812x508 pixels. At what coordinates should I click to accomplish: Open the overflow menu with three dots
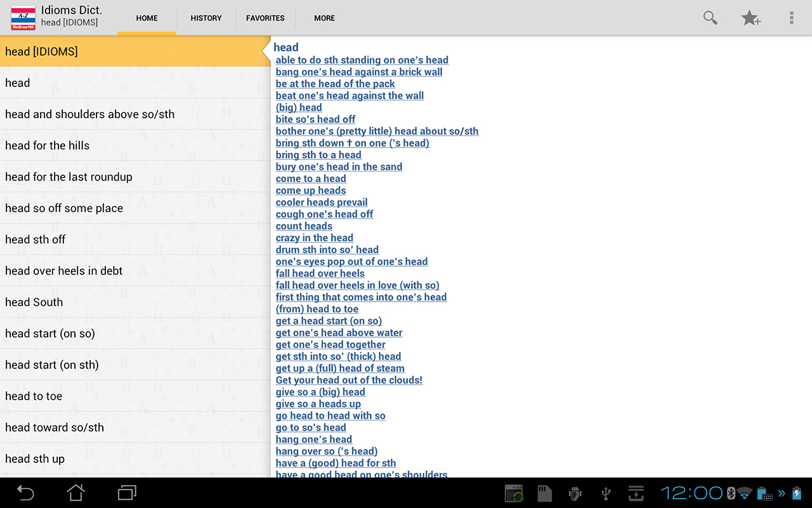point(791,18)
